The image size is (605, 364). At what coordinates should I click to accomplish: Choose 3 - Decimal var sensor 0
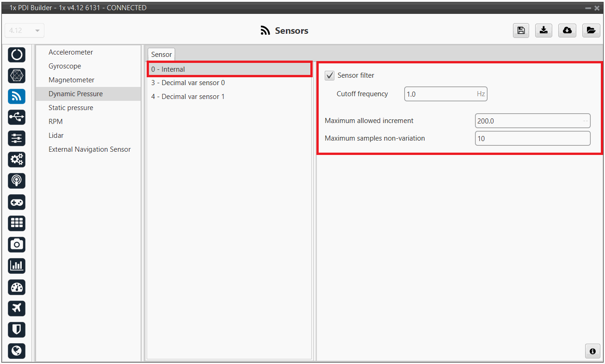tap(188, 83)
